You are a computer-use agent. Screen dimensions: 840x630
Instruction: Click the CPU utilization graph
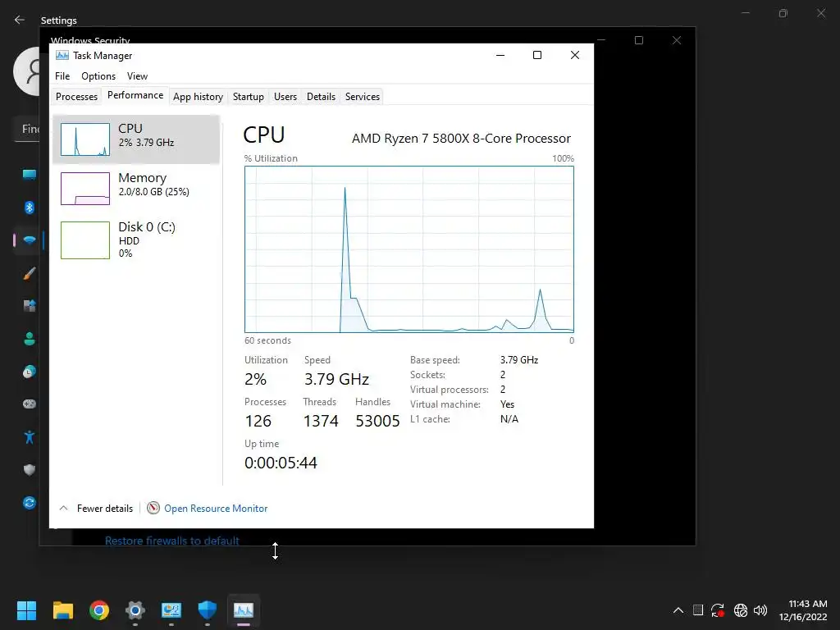(409, 249)
